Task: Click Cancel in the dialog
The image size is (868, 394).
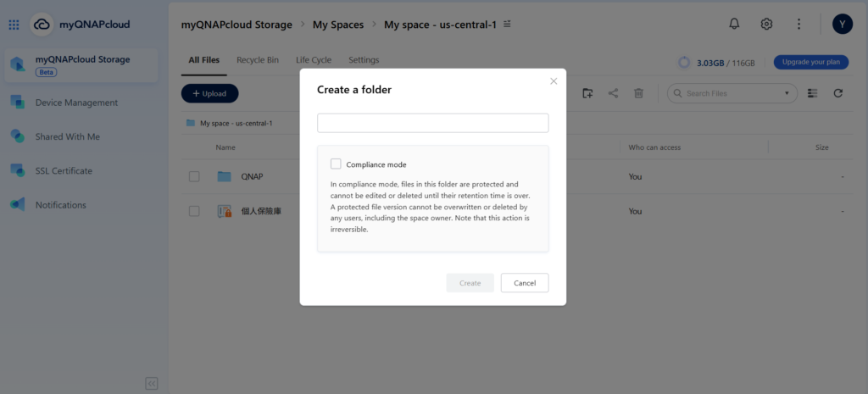Action: click(524, 283)
